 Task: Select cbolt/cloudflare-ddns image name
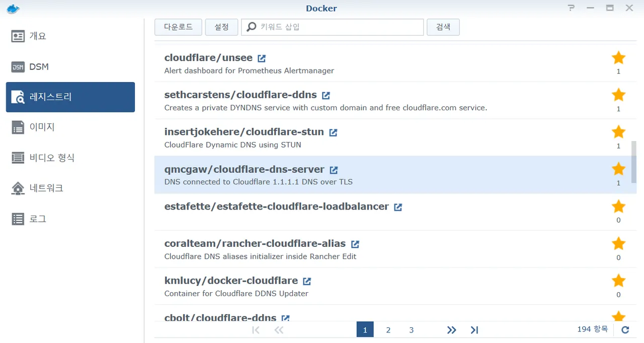click(220, 318)
